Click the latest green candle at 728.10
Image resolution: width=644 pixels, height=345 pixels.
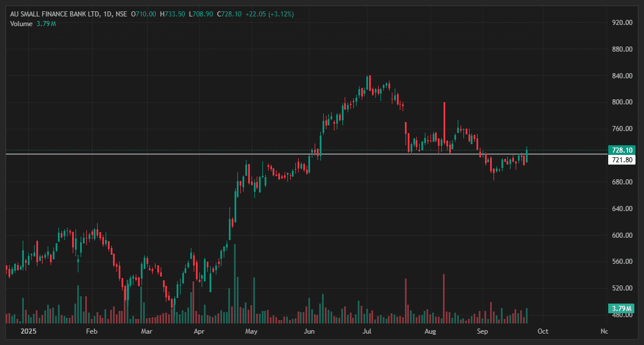pos(526,155)
